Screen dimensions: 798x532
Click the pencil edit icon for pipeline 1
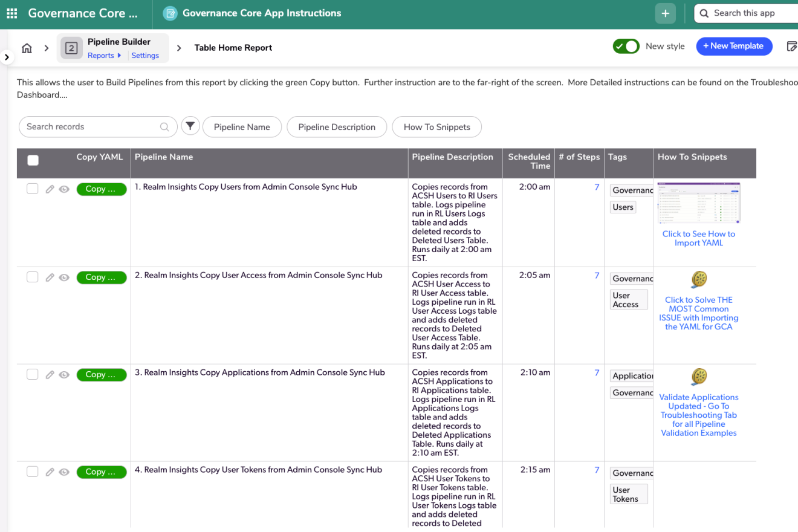click(50, 189)
